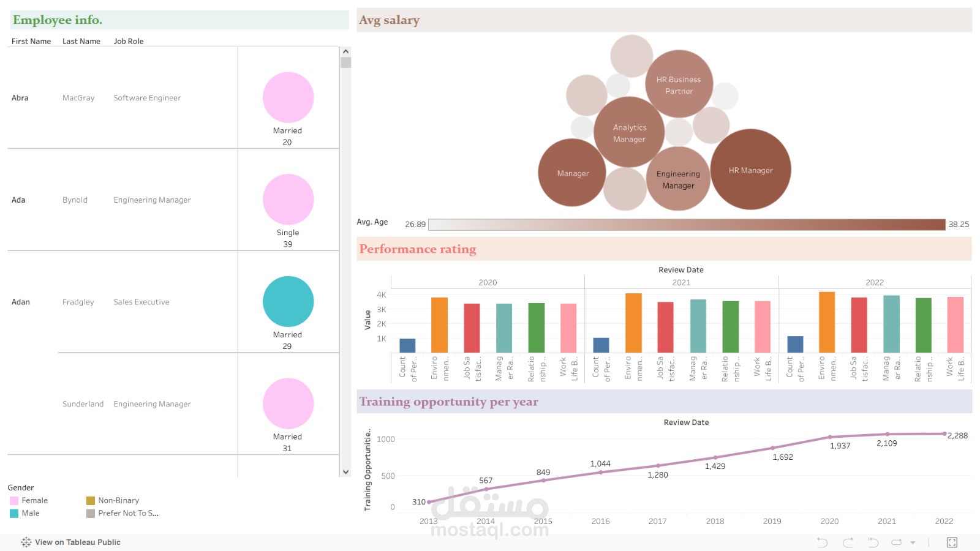Select Ada Bynold's pink circle marked Single
The height and width of the screenshot is (551, 980).
coord(288,200)
